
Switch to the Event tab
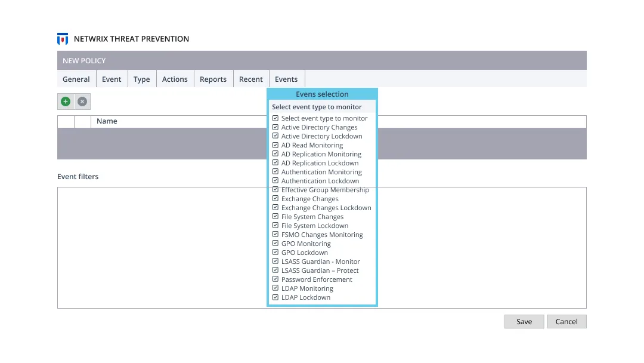pos(112,79)
